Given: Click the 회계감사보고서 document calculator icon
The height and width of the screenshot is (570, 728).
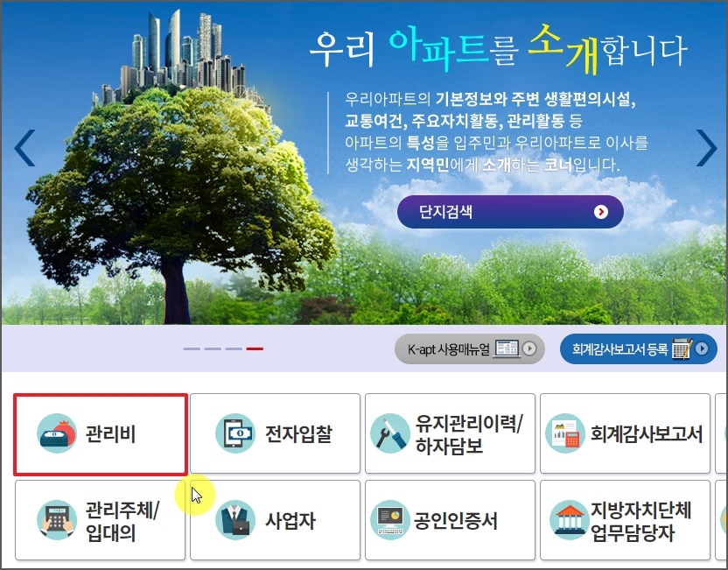Looking at the screenshot, I should coord(565,433).
